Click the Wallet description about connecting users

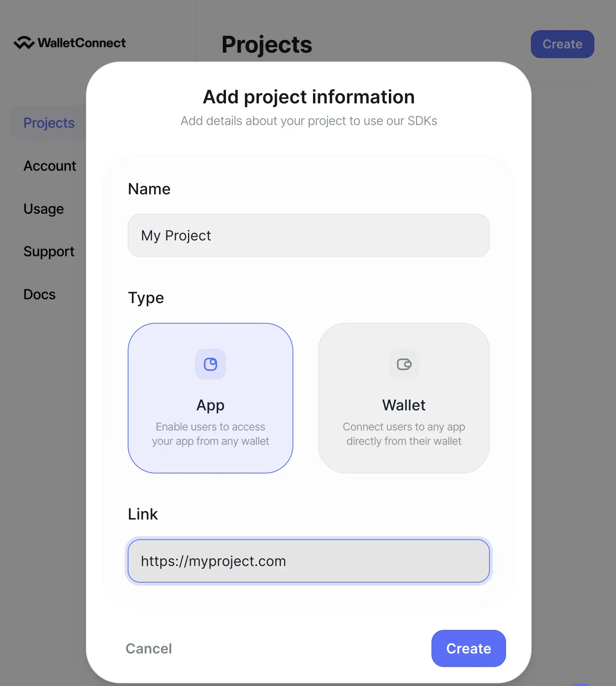pos(404,434)
